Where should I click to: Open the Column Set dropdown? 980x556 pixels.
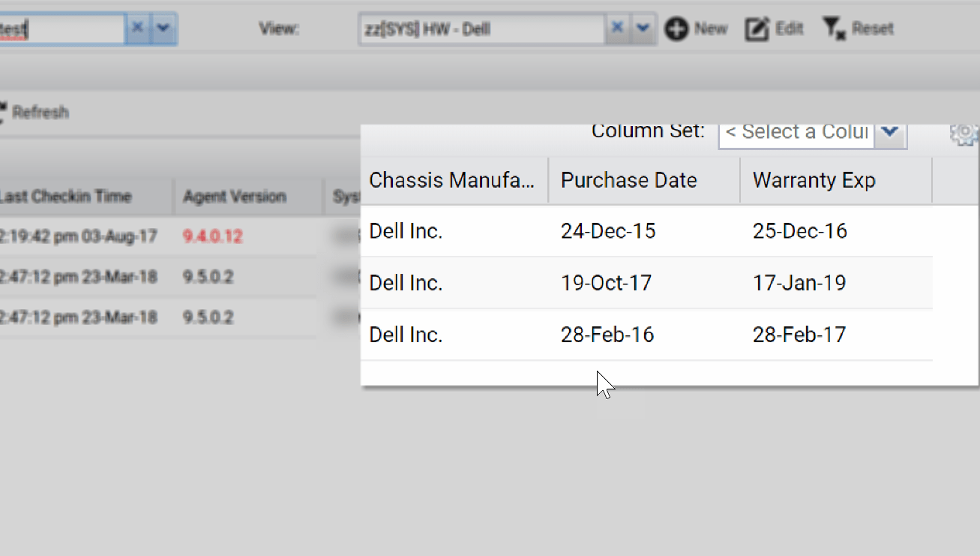click(889, 133)
